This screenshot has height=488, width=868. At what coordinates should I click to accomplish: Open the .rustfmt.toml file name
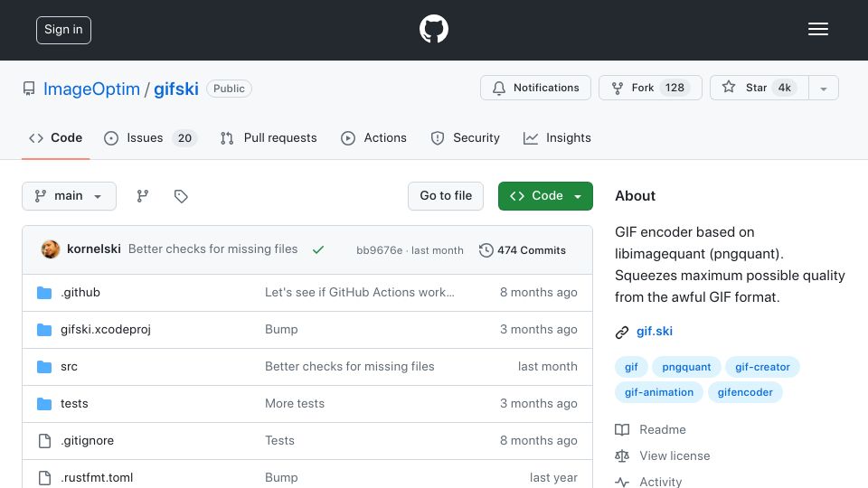(97, 477)
